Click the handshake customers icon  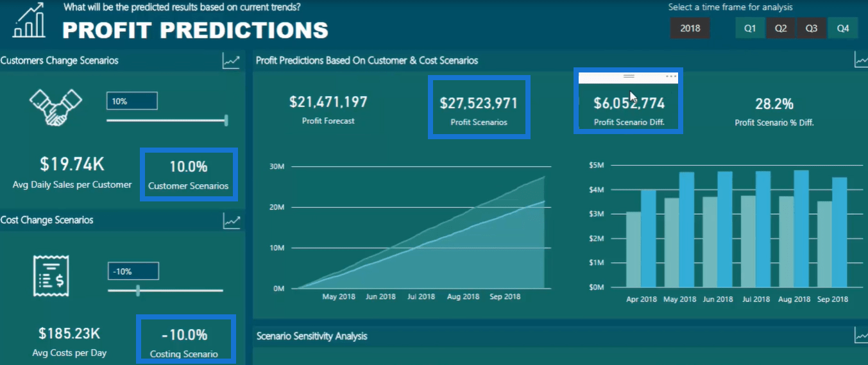coord(55,106)
